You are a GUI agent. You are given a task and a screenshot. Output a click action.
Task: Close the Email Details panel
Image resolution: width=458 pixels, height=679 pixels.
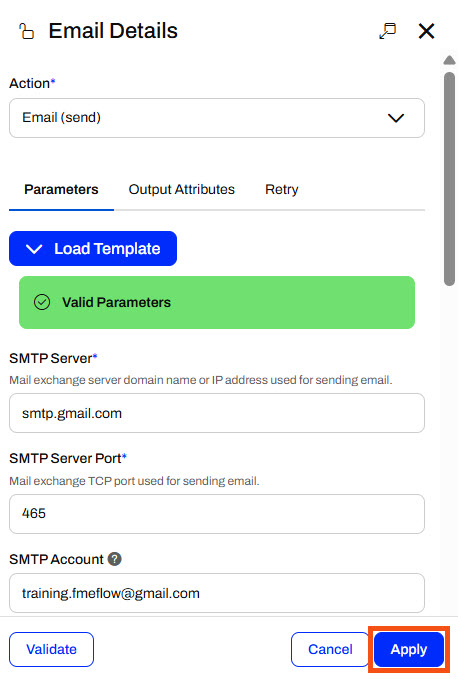coord(426,31)
